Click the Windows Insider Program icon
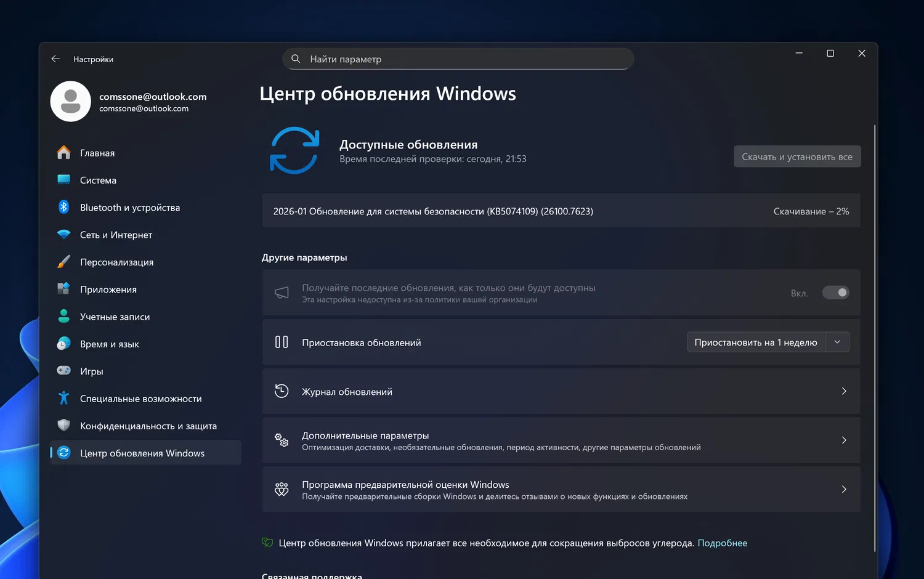This screenshot has width=924, height=579. [282, 489]
